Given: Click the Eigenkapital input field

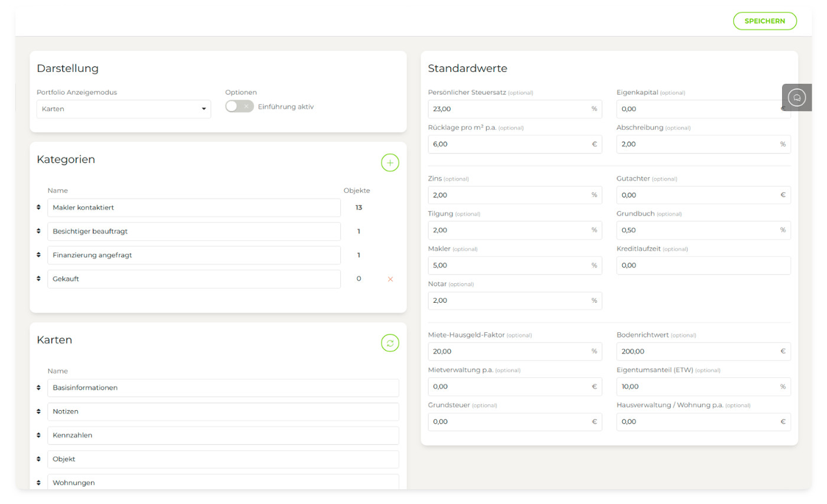Looking at the screenshot, I should point(697,109).
